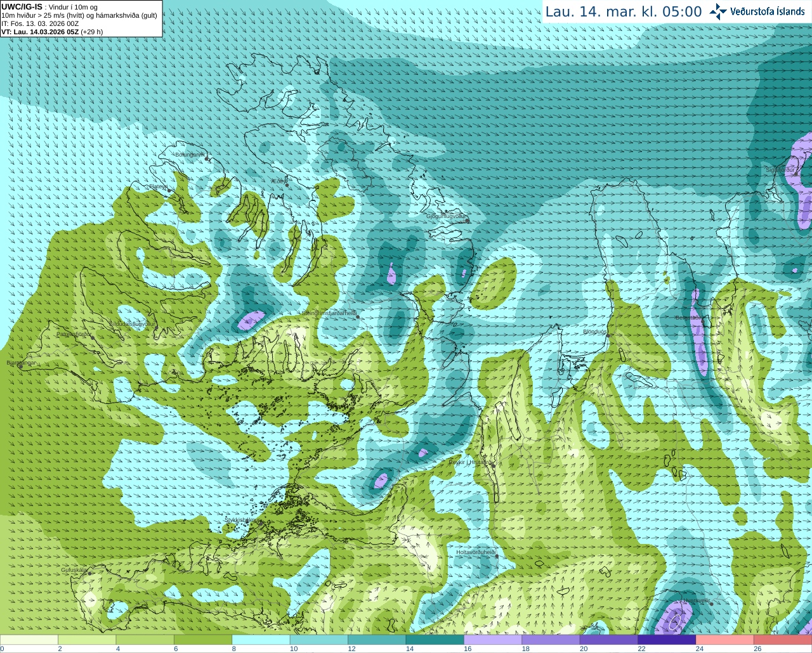Select the Bíldudalsflugvöllur station label
812x653 pixels.
(132, 323)
